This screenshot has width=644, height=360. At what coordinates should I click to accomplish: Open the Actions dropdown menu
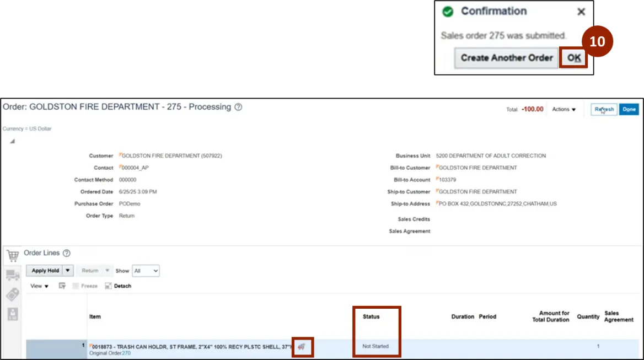[563, 109]
